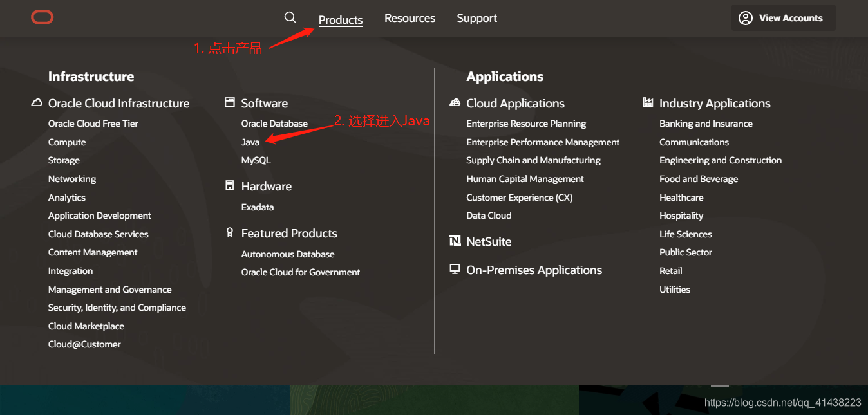Open the search magnifier icon
868x415 pixels.
coord(290,17)
